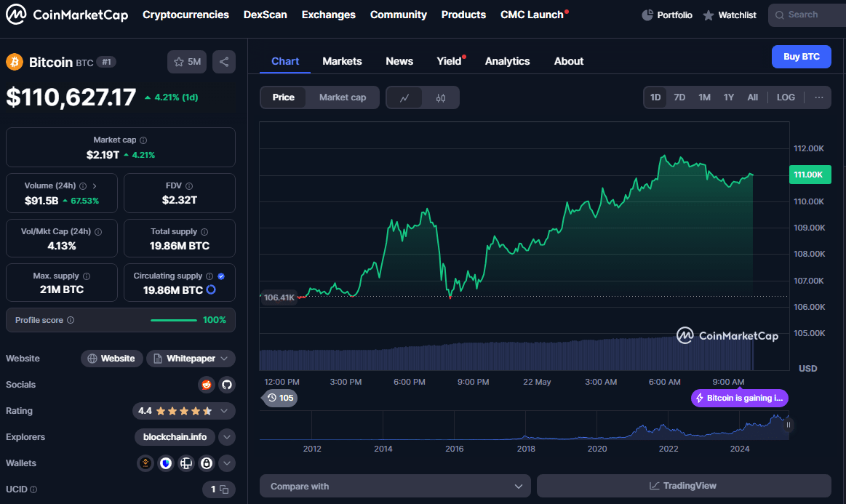Open TradingView chart button
The image size is (846, 504).
point(684,487)
